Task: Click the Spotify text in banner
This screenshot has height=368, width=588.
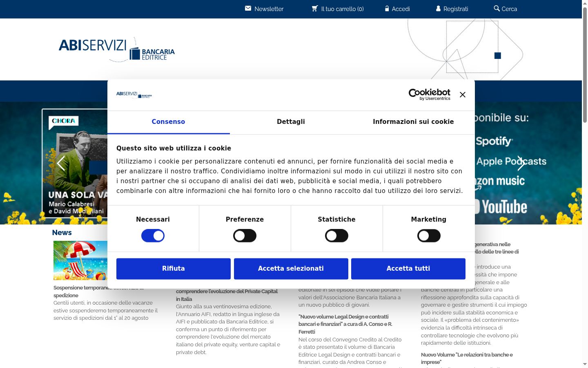Action: tap(494, 141)
